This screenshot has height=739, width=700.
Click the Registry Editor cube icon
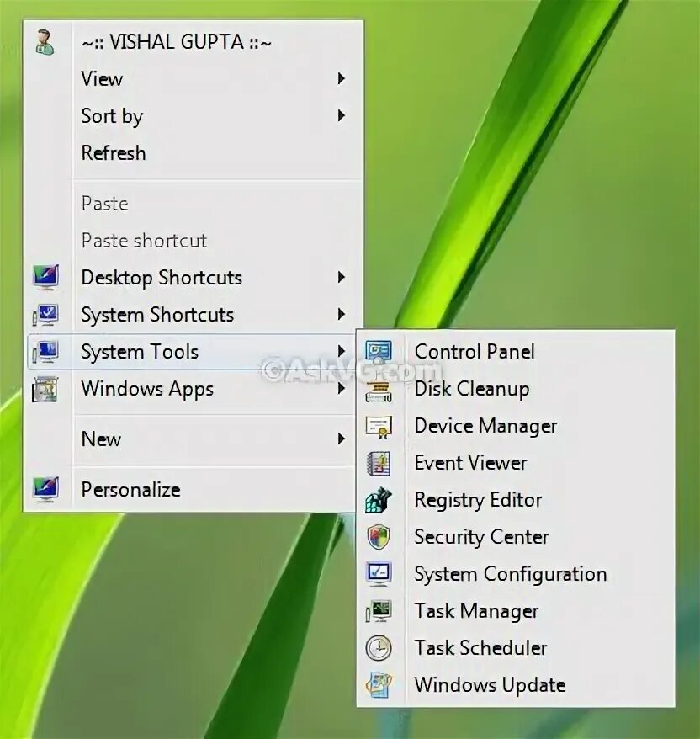pos(379,500)
